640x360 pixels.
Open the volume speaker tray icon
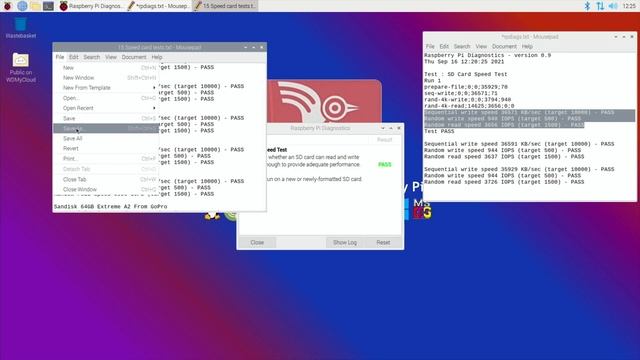click(613, 6)
